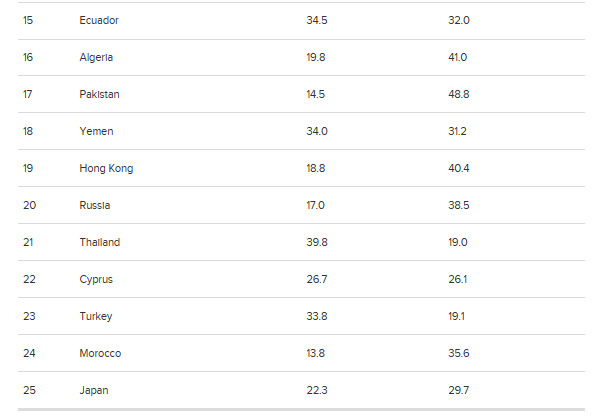The image size is (601, 416).
Task: Select Russia in the country column
Action: [95, 205]
